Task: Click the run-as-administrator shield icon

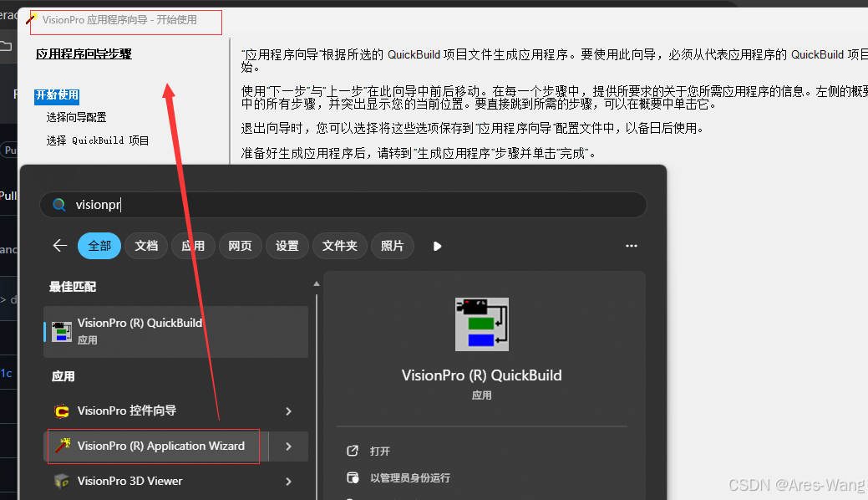Action: [353, 477]
